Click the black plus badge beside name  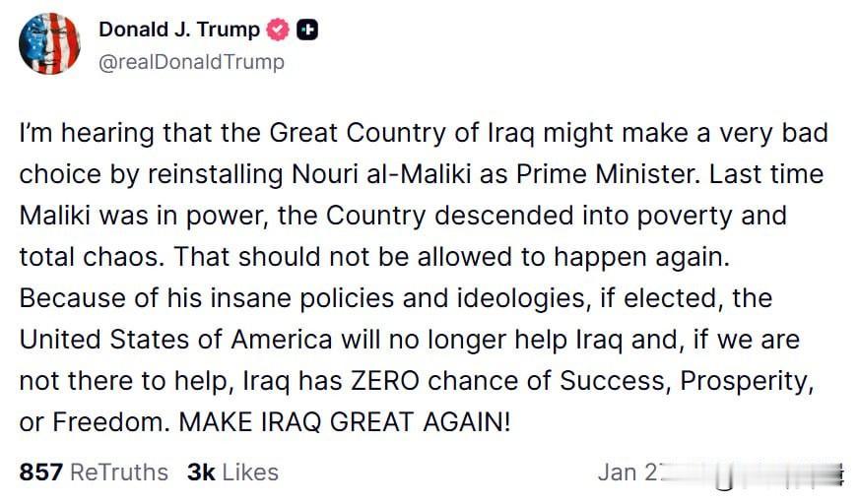307,31
